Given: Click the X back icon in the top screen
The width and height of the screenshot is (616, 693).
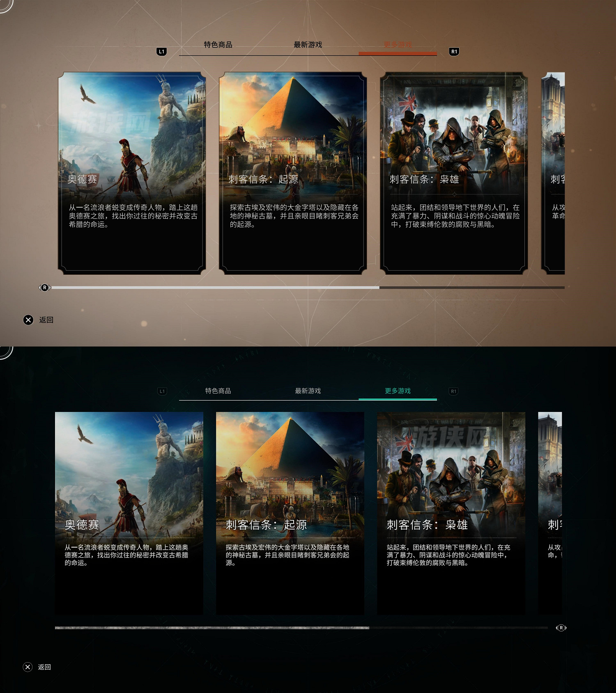Looking at the screenshot, I should tap(28, 320).
